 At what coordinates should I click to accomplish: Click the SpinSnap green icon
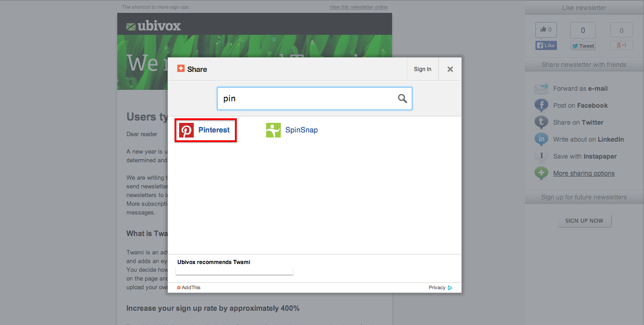[x=273, y=130]
